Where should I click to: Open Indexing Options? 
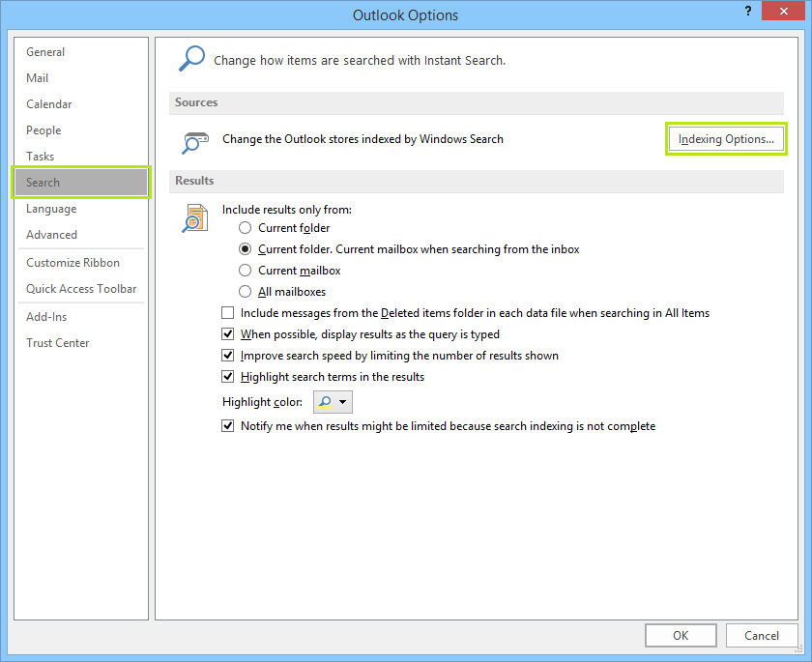726,138
